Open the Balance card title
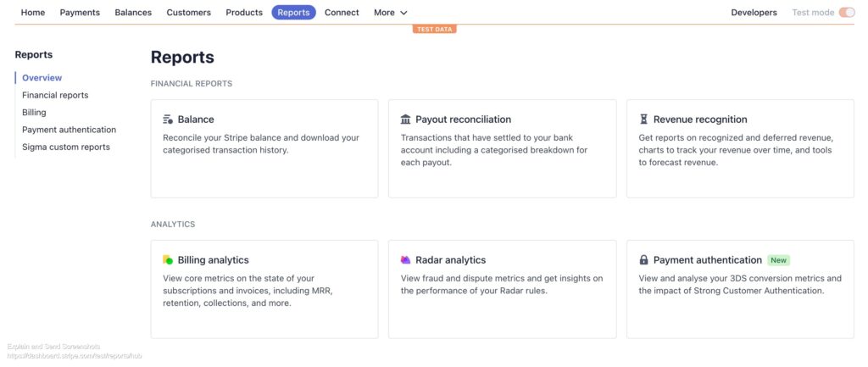Image resolution: width=868 pixels, height=367 pixels. pos(196,120)
